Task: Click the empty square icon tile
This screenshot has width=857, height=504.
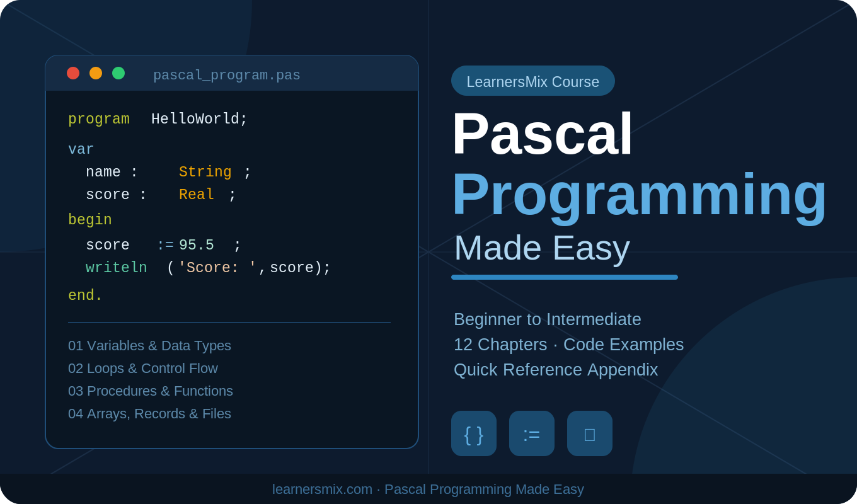Action: click(590, 433)
